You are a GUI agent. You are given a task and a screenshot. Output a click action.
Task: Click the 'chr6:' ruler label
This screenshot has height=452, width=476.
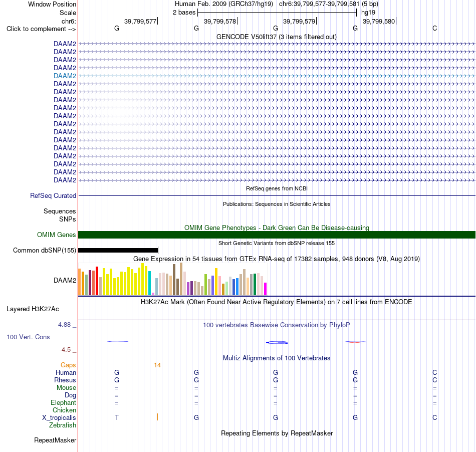point(69,21)
